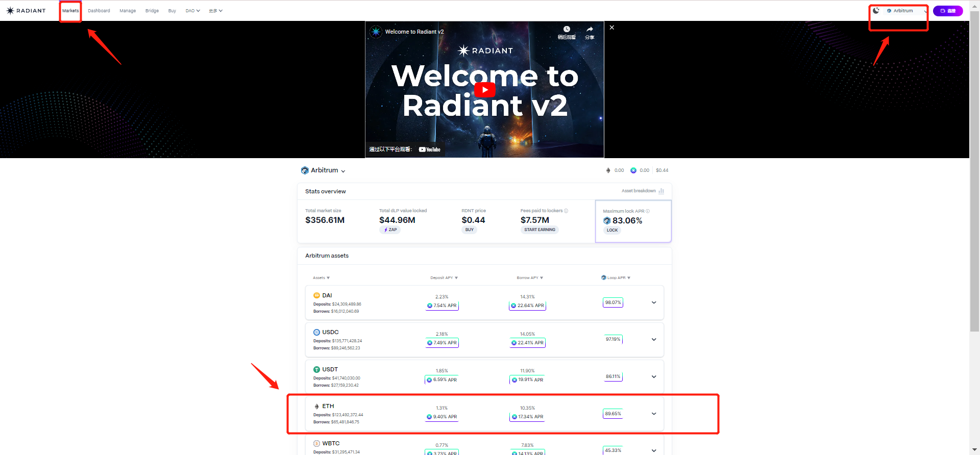Click the purple connect wallet button
This screenshot has width=980, height=455.
947,11
